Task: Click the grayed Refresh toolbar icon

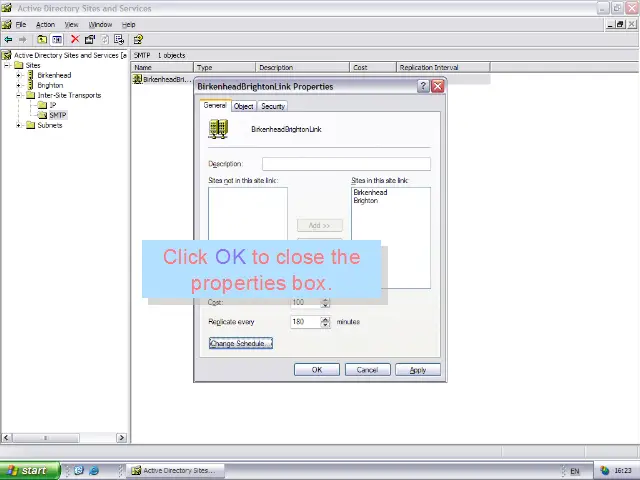Action: pyautogui.click(x=104, y=39)
